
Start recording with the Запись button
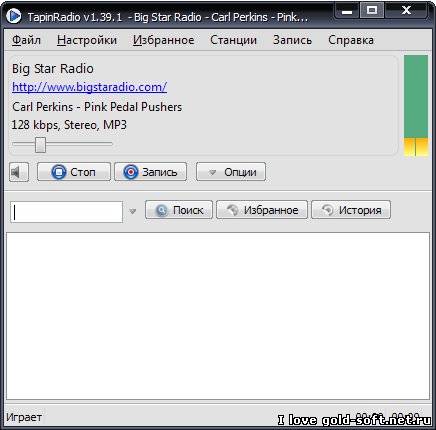pos(150,172)
